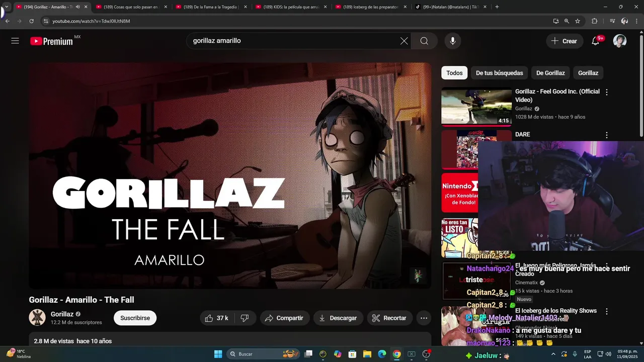Open 'Gorillaz - Feel Good Inc.' video title
644x362 pixels.
[557, 96]
